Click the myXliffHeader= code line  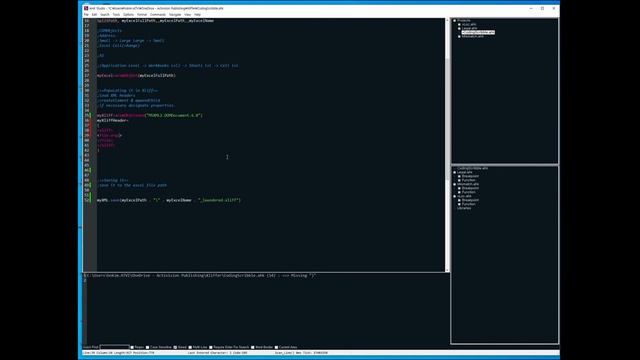click(113, 120)
